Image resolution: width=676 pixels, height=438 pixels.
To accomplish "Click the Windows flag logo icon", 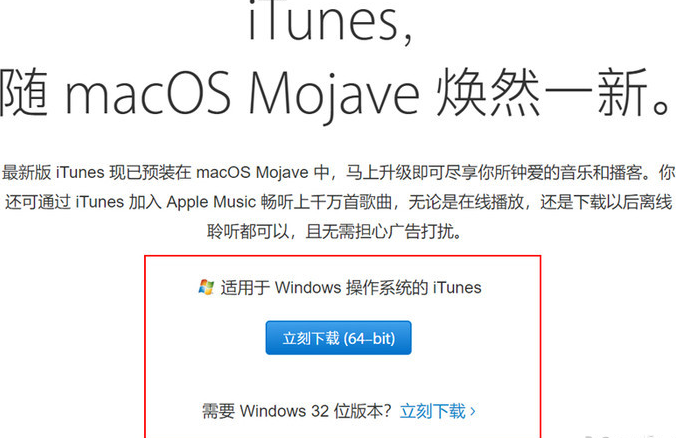I will click(x=206, y=287).
